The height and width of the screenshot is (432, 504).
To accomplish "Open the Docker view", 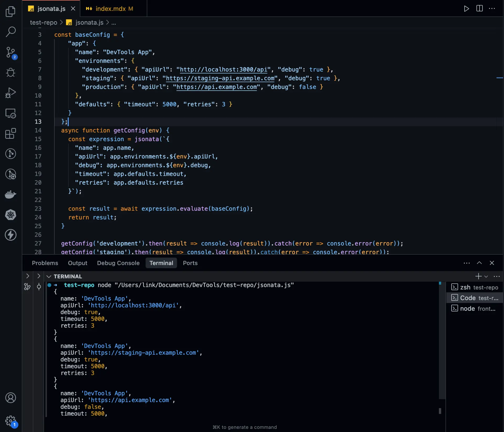I will 10,194.
